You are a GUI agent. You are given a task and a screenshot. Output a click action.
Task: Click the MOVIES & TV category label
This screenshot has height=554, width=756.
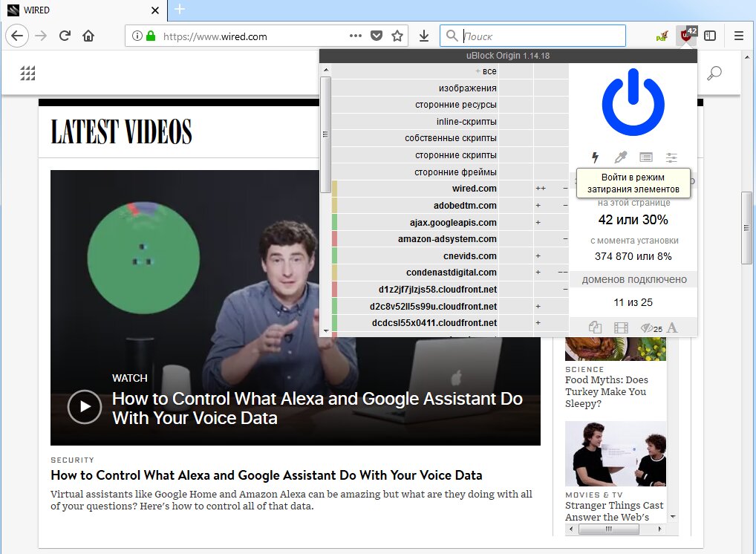tap(594, 495)
